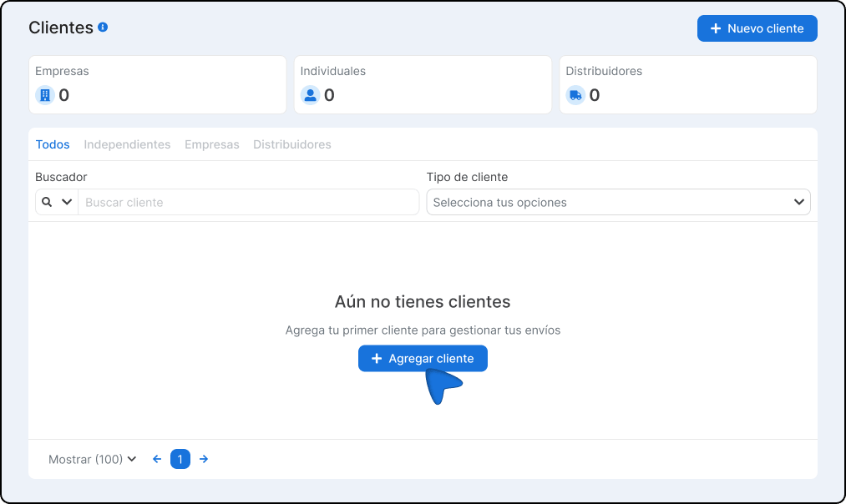
Task: Click the Agregar cliente button
Action: click(x=423, y=359)
